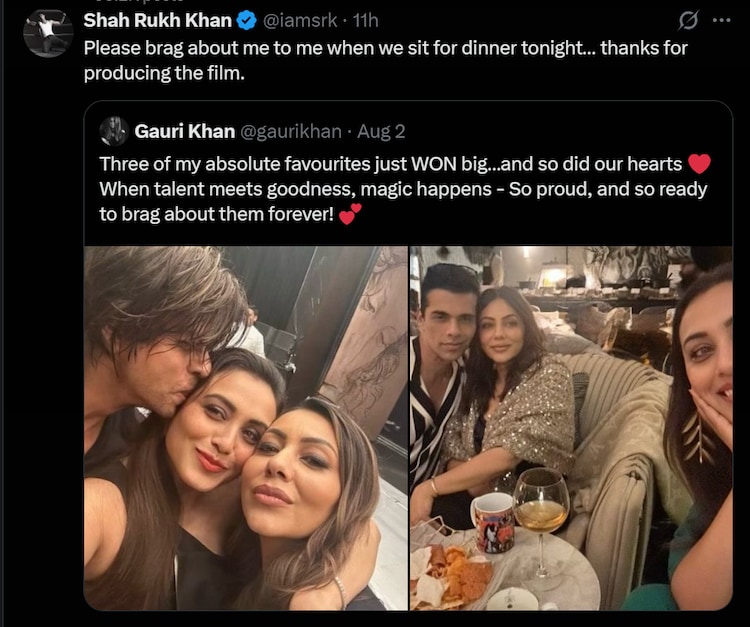Click the Aug 2 date link
The height and width of the screenshot is (627, 750).
381,131
